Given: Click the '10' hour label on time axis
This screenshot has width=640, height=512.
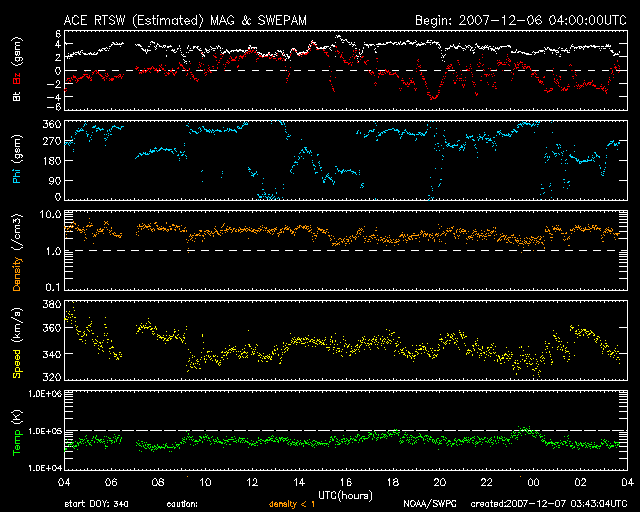Looking at the screenshot, I should pos(205,482).
